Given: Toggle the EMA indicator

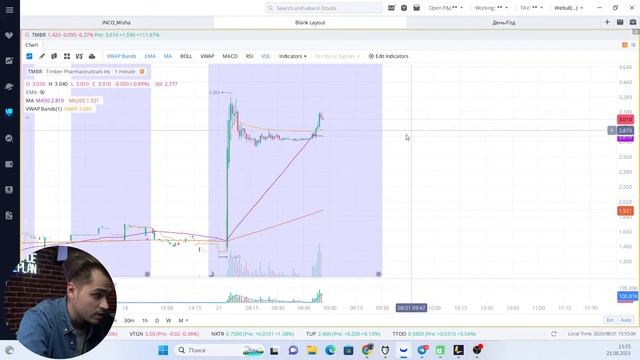Looking at the screenshot, I should 150,56.
